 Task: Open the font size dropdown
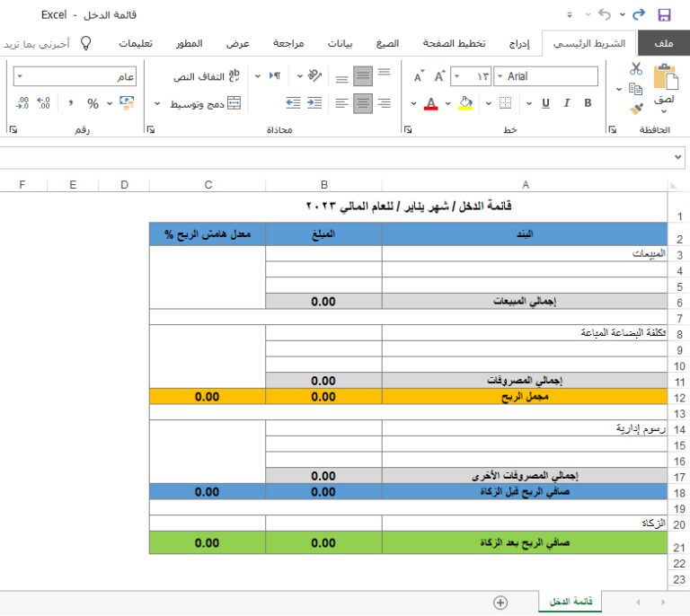457,76
